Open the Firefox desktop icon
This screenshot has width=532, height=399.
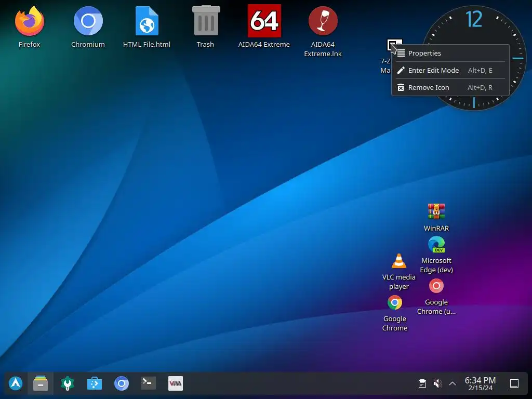tap(30, 21)
